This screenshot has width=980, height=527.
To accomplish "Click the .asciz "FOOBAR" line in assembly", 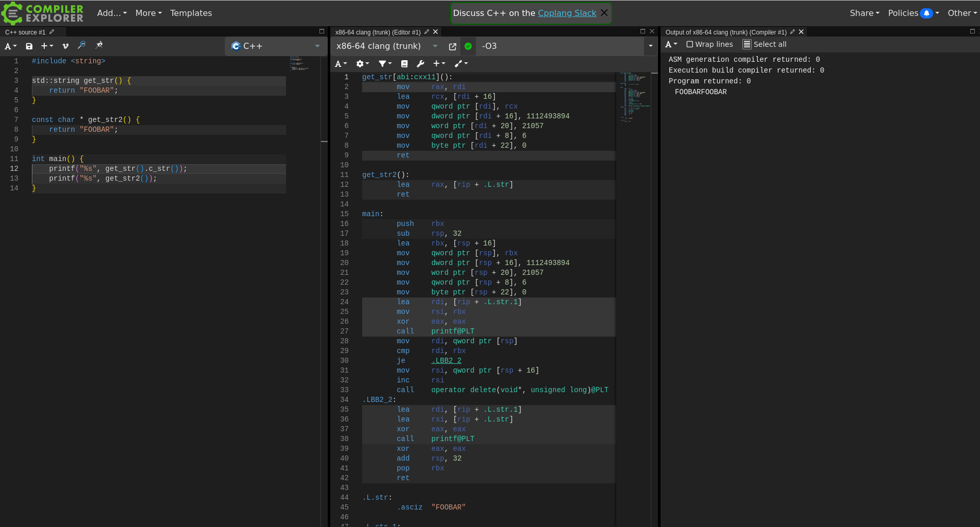I will [x=431, y=507].
